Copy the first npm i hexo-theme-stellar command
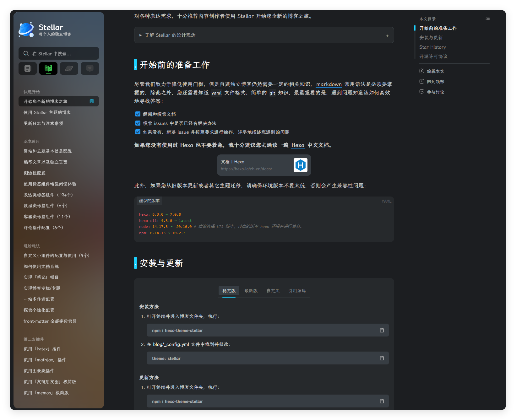This screenshot has width=516, height=420. tap(382, 330)
